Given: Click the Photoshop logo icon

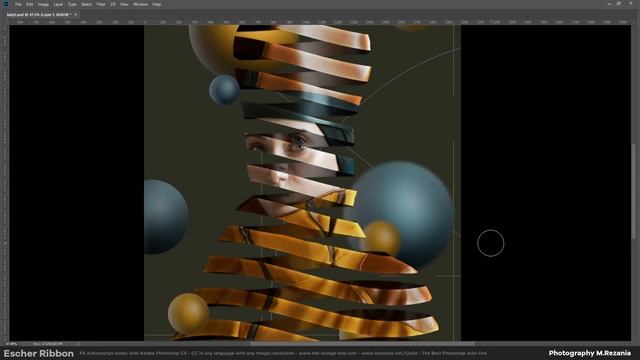Looking at the screenshot, I should point(6,4).
